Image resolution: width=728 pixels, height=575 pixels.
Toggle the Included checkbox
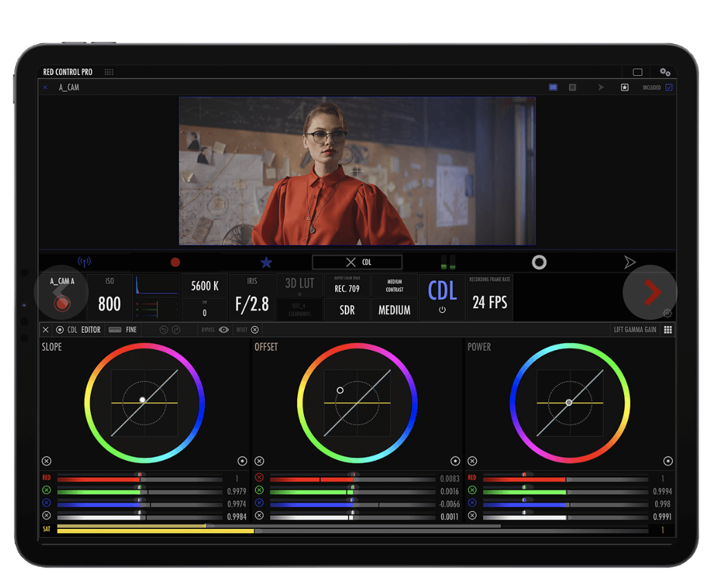pos(669,87)
